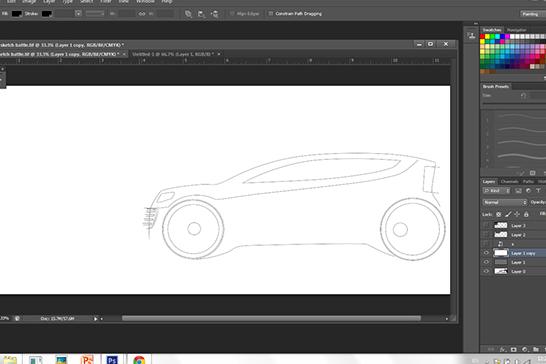Viewport: 546px width, 364px height.
Task: Open the status bar info arrow menu
Action: coord(95,318)
